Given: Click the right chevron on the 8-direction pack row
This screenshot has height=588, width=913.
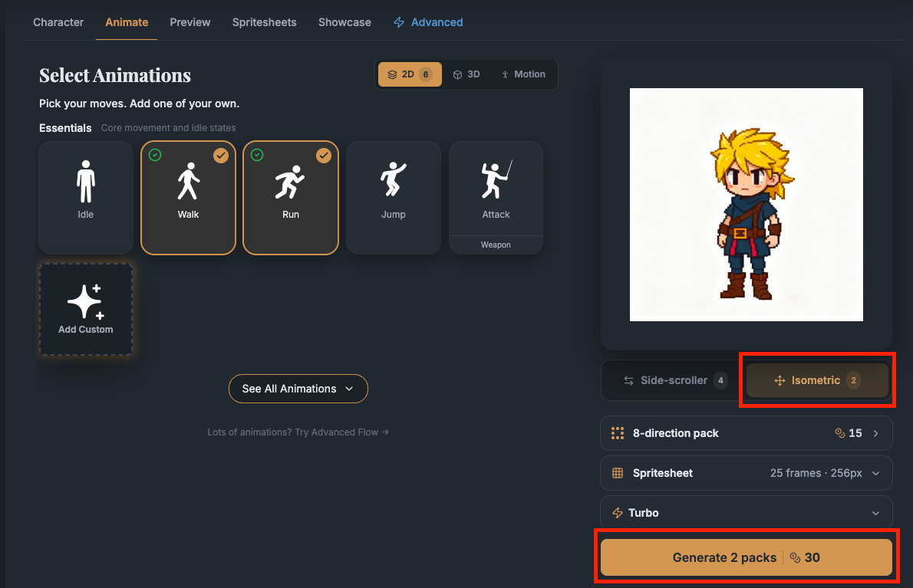Looking at the screenshot, I should pos(875,433).
